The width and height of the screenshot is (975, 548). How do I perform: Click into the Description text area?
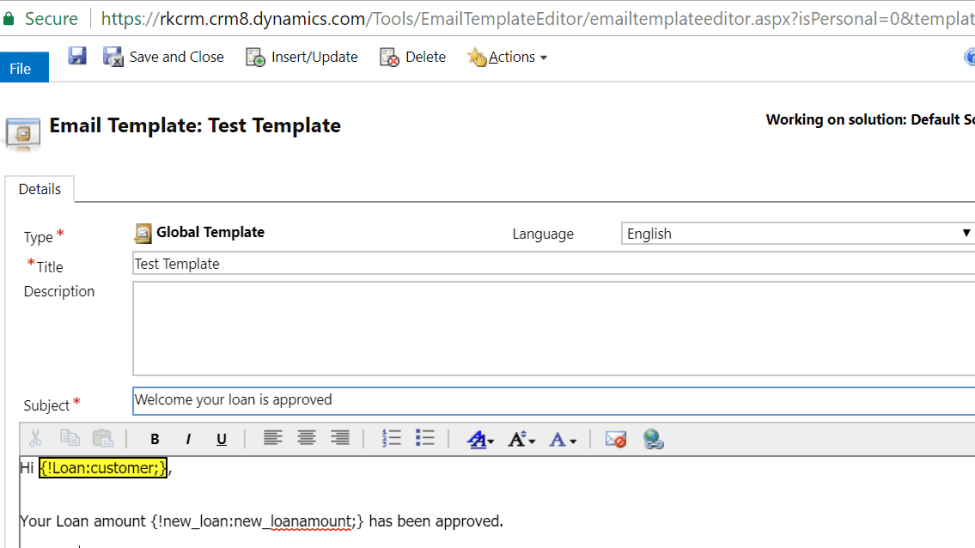(550, 327)
